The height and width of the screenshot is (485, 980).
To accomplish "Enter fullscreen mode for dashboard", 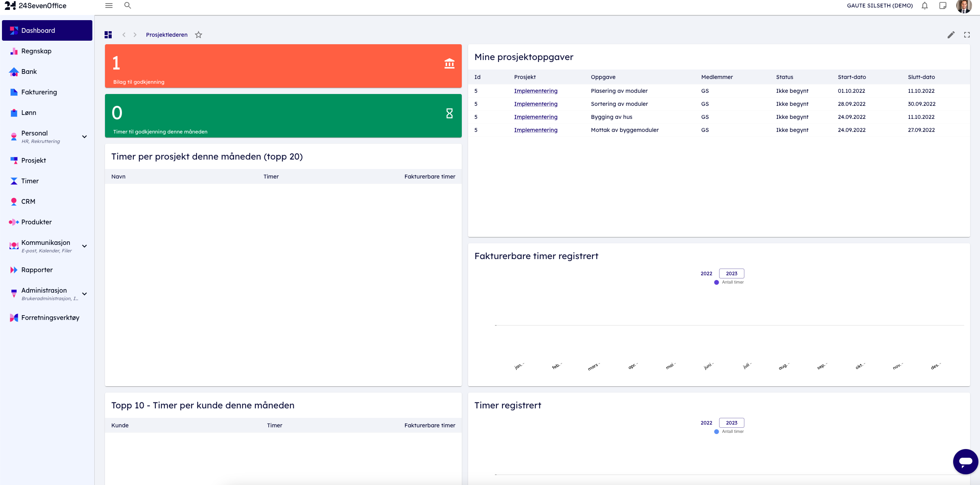I will (967, 35).
